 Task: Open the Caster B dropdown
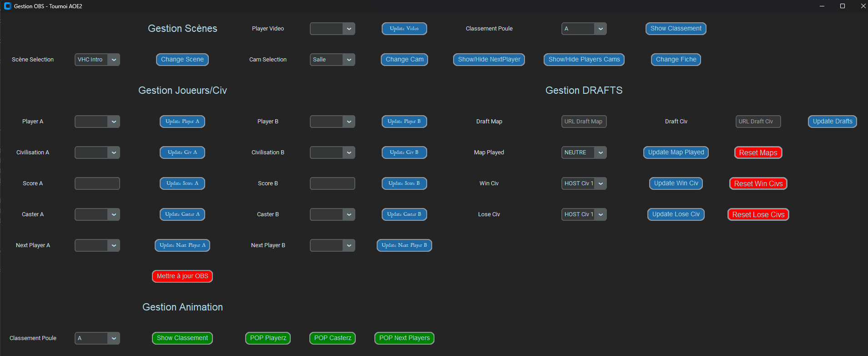(x=333, y=214)
